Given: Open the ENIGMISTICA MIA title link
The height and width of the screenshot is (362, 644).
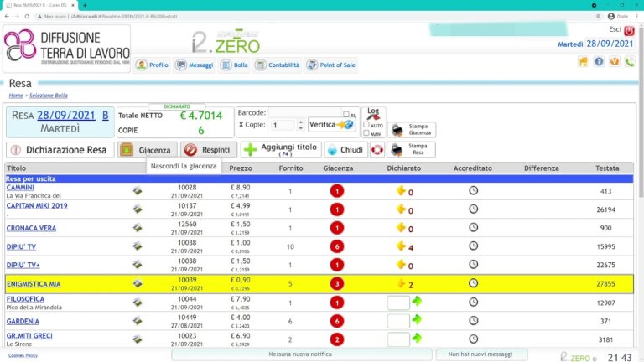Looking at the screenshot, I should (34, 283).
